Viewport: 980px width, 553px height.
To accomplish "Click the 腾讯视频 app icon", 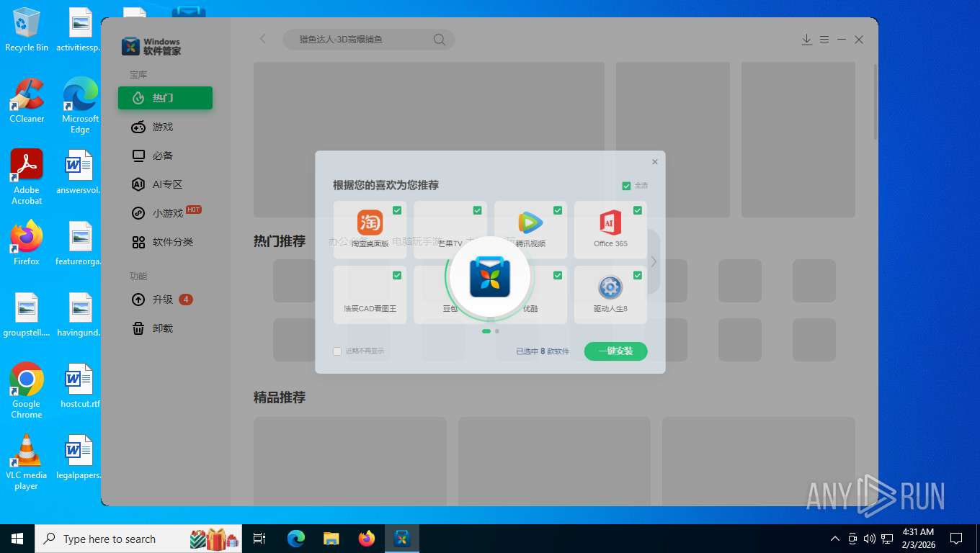I will pyautogui.click(x=530, y=222).
